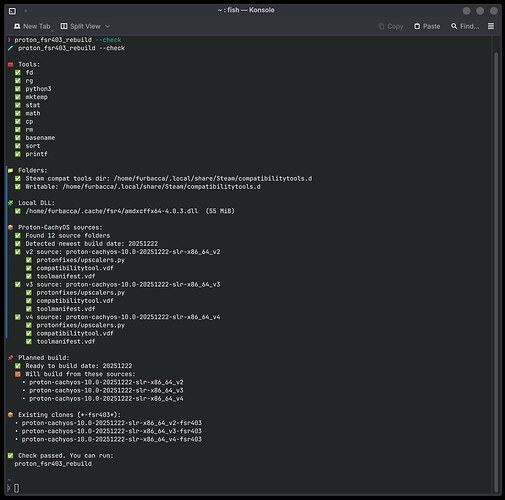Click the puzzle icon next to Local DLL:

(11, 203)
